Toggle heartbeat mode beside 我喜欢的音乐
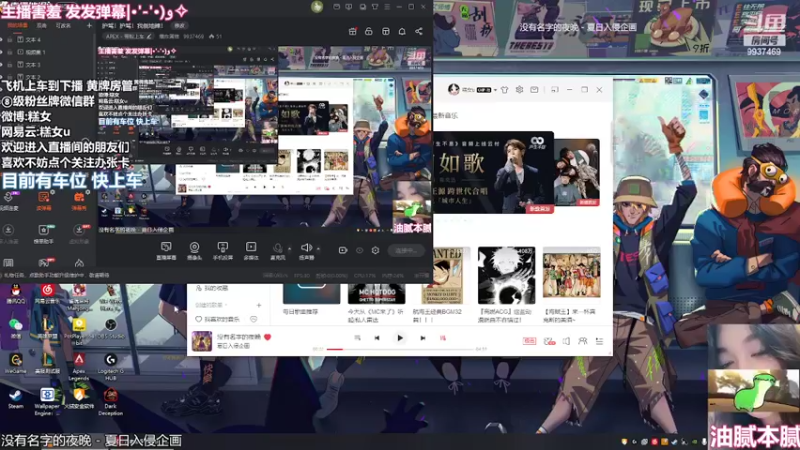The image size is (800, 450). (x=254, y=319)
